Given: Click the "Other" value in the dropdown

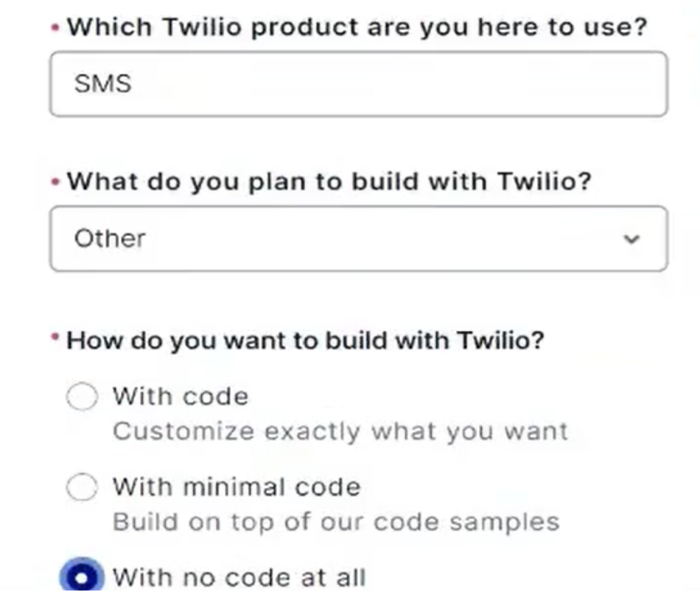Looking at the screenshot, I should [110, 239].
